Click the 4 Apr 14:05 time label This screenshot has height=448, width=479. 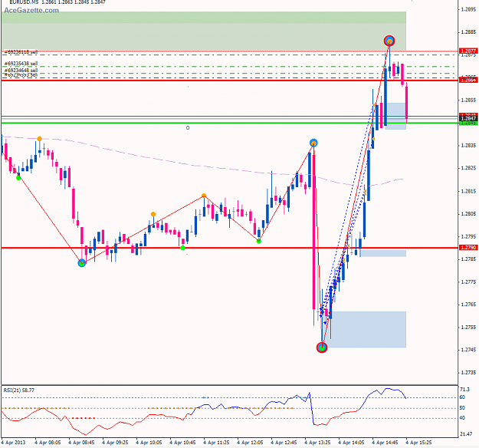(351, 443)
